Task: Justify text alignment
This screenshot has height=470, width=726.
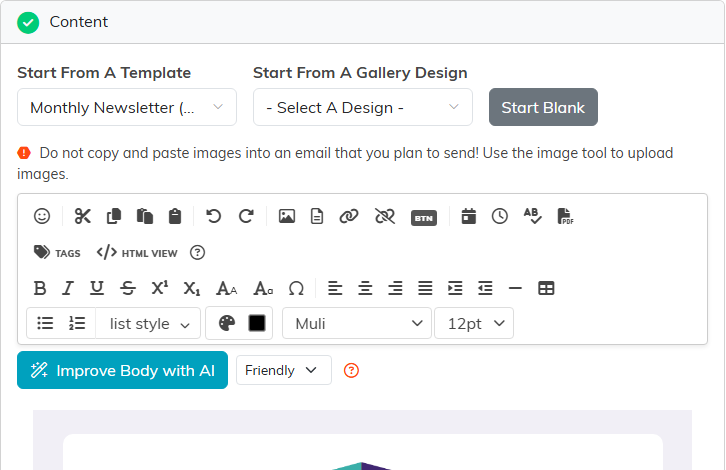Action: (425, 288)
